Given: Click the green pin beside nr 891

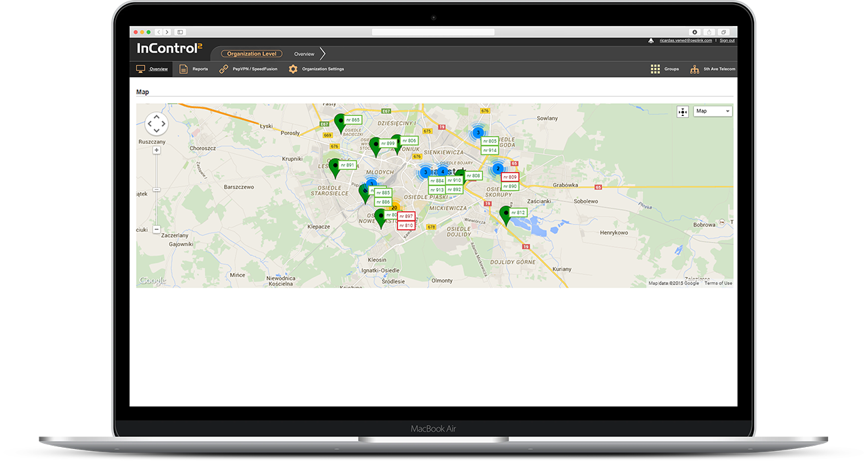Looking at the screenshot, I should [335, 168].
